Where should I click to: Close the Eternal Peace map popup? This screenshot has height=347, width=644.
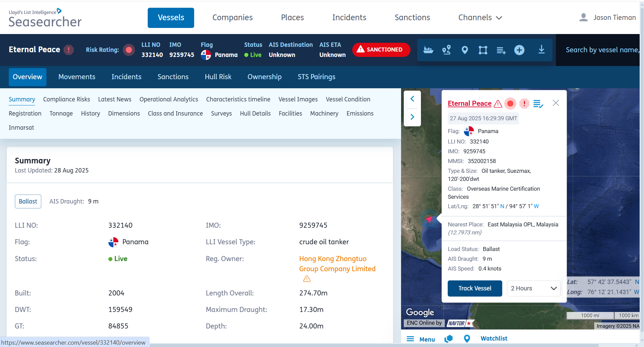(x=556, y=103)
